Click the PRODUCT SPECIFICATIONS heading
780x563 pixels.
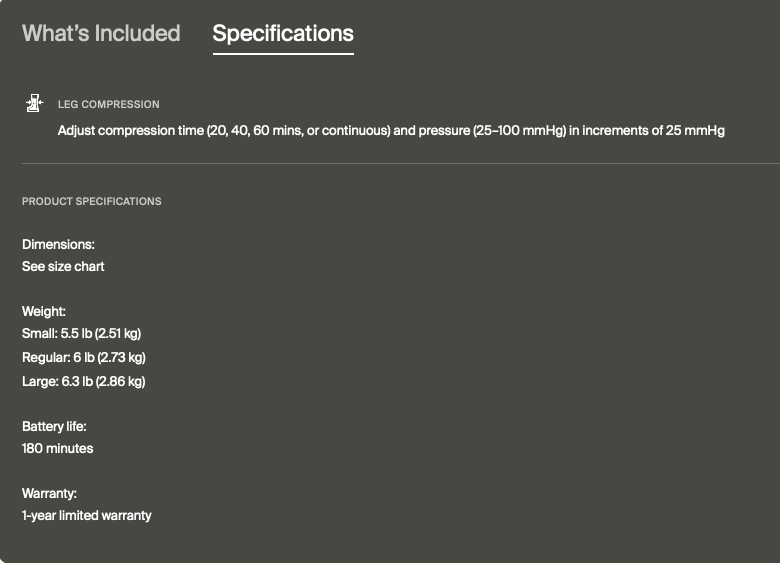click(92, 201)
